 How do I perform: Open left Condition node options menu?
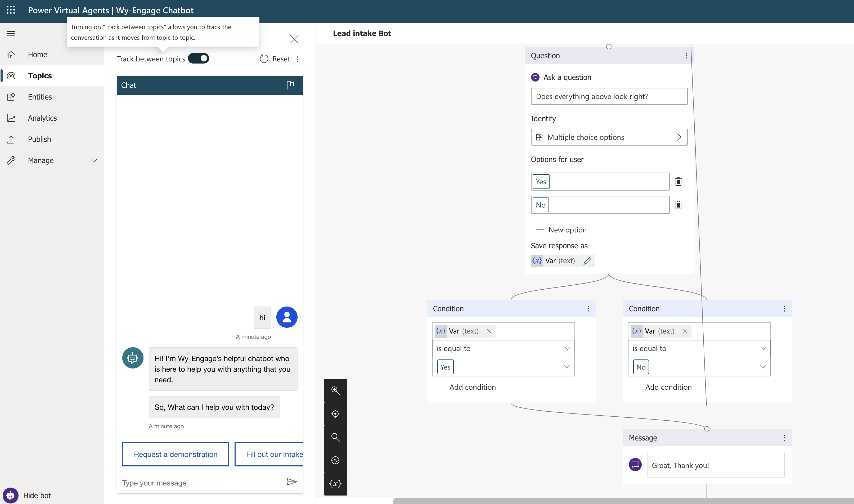pyautogui.click(x=589, y=308)
